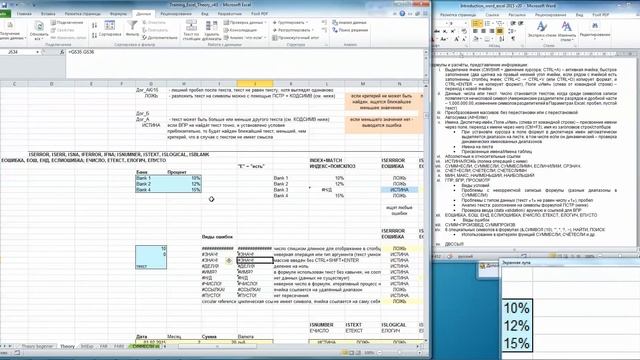Viewport: 640px width, 360px height.
Task: Toggle Word justify alignment button
Action: (x=500, y=31)
